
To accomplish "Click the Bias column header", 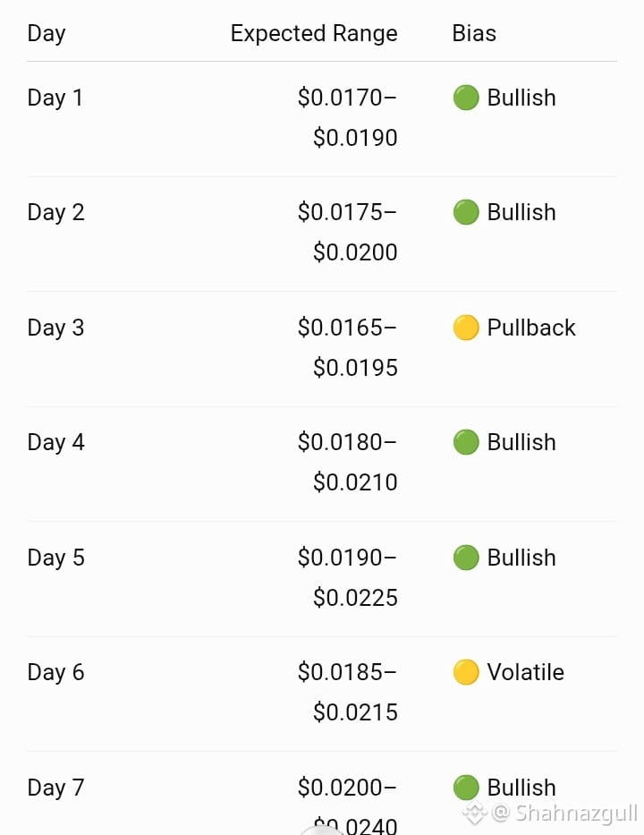I will [x=474, y=33].
